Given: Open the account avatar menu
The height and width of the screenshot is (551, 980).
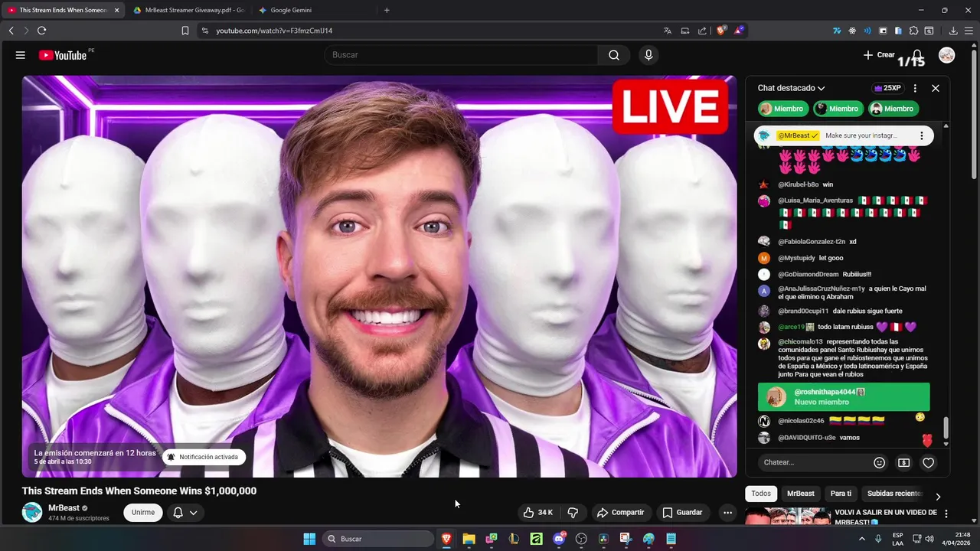Looking at the screenshot, I should (x=947, y=55).
